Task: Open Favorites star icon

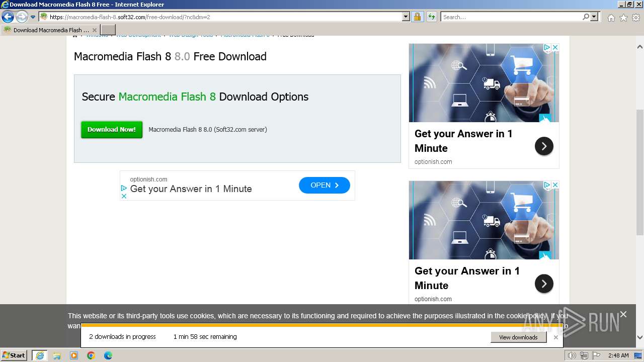Action: (623, 18)
